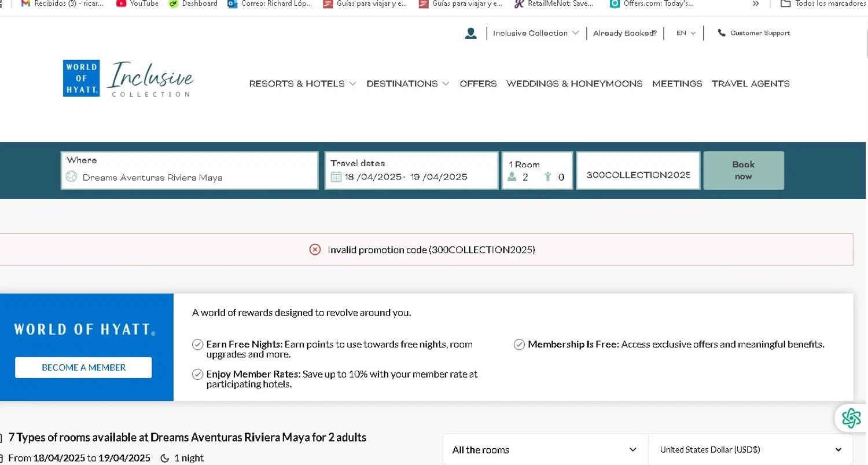The width and height of the screenshot is (868, 465).
Task: Expand the Inclusive Collection dropdown
Action: (536, 33)
